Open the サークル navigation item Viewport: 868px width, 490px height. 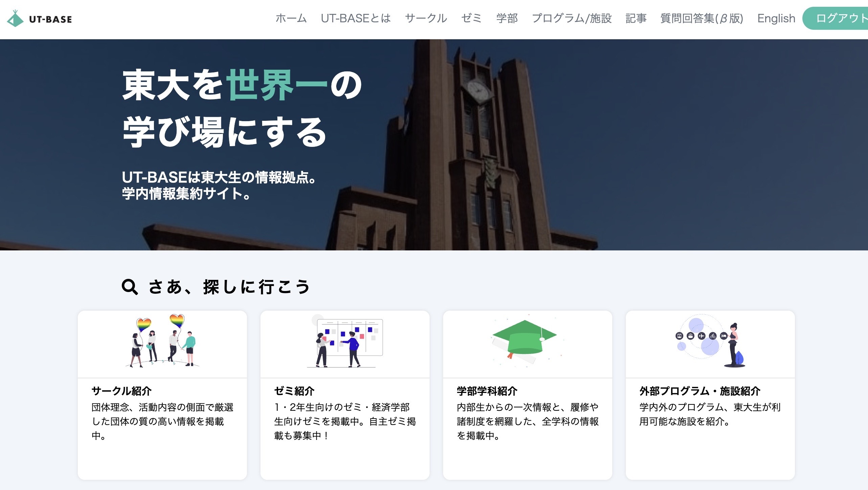(x=426, y=18)
